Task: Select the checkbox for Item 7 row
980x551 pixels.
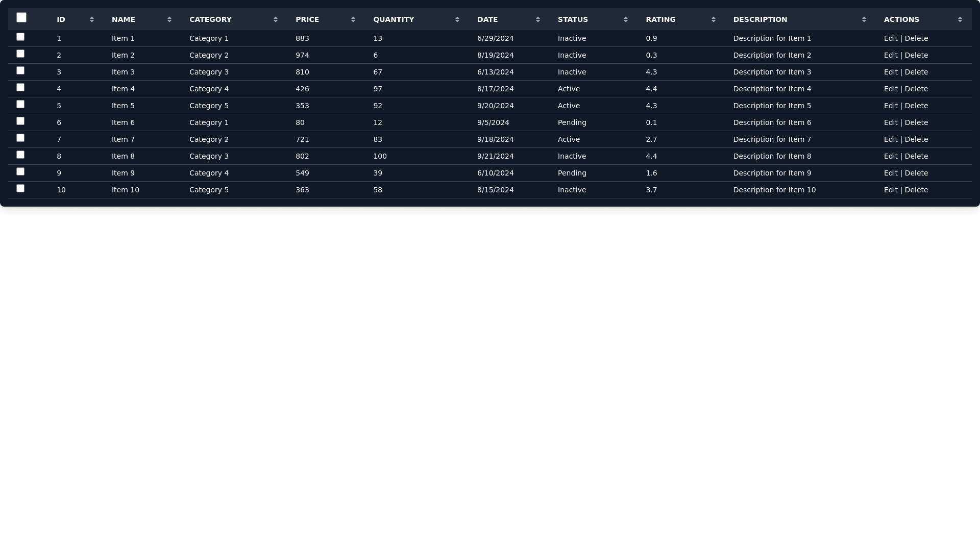Action: [x=20, y=138]
